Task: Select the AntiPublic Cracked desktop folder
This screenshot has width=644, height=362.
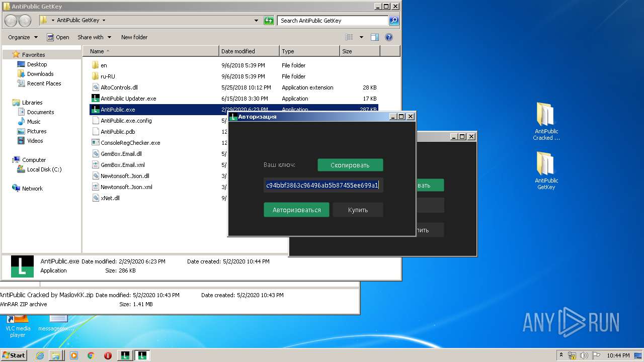Action: pos(546,122)
